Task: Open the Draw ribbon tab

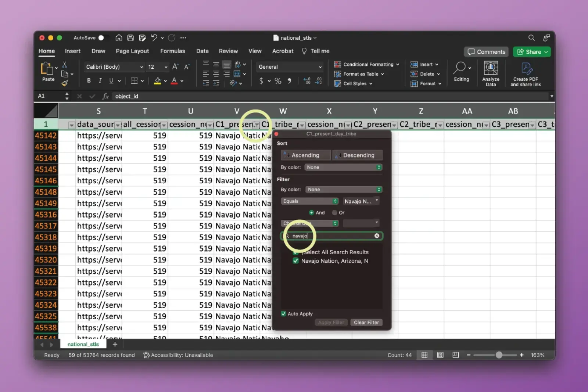Action: pos(98,51)
